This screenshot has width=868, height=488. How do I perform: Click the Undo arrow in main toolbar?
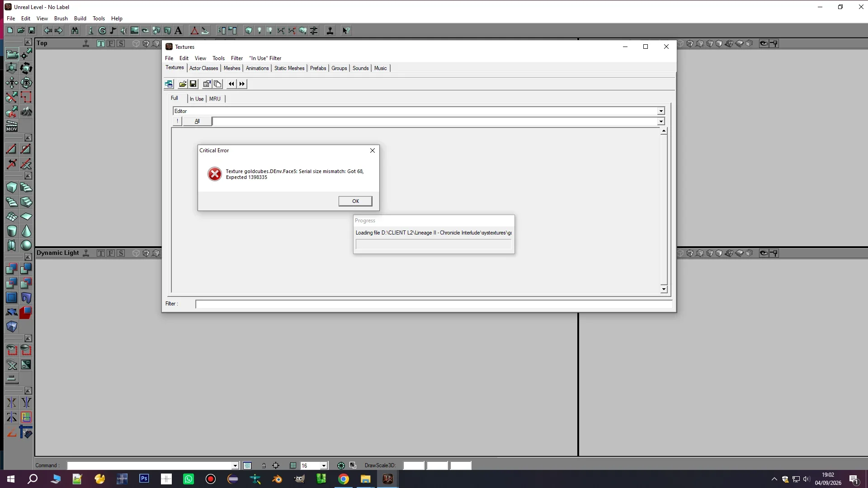pos(47,30)
